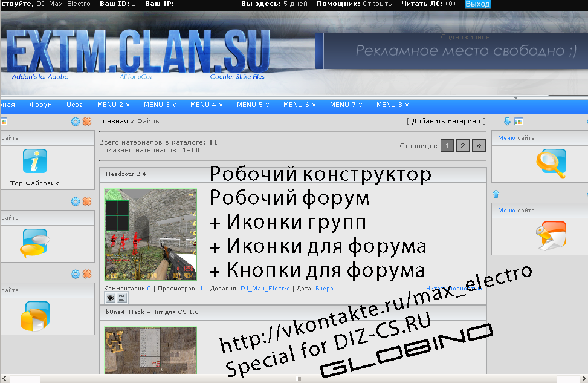Expand the MENU 8 dropdown

coord(392,105)
